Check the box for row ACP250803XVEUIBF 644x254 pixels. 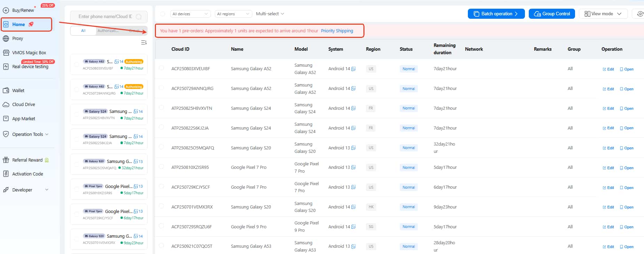click(161, 68)
